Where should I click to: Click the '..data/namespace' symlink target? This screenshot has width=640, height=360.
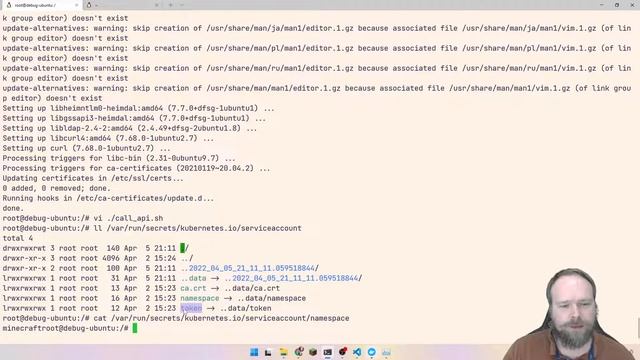pos(271,298)
